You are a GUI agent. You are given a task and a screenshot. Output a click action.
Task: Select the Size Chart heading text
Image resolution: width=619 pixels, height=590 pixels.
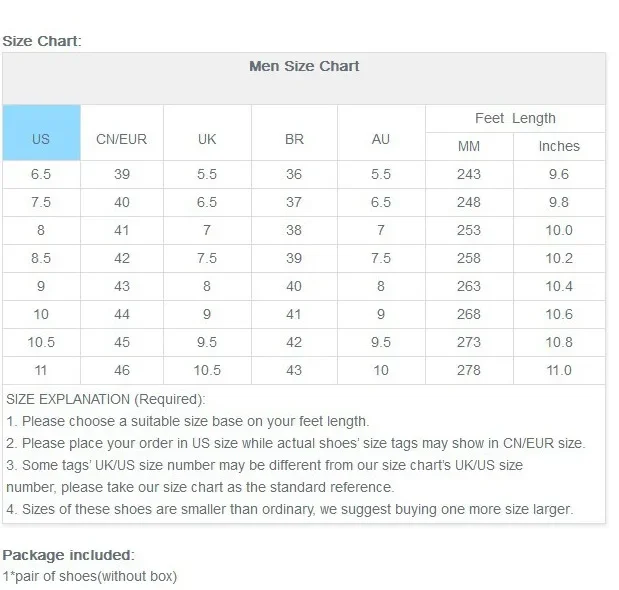pyautogui.click(x=42, y=41)
